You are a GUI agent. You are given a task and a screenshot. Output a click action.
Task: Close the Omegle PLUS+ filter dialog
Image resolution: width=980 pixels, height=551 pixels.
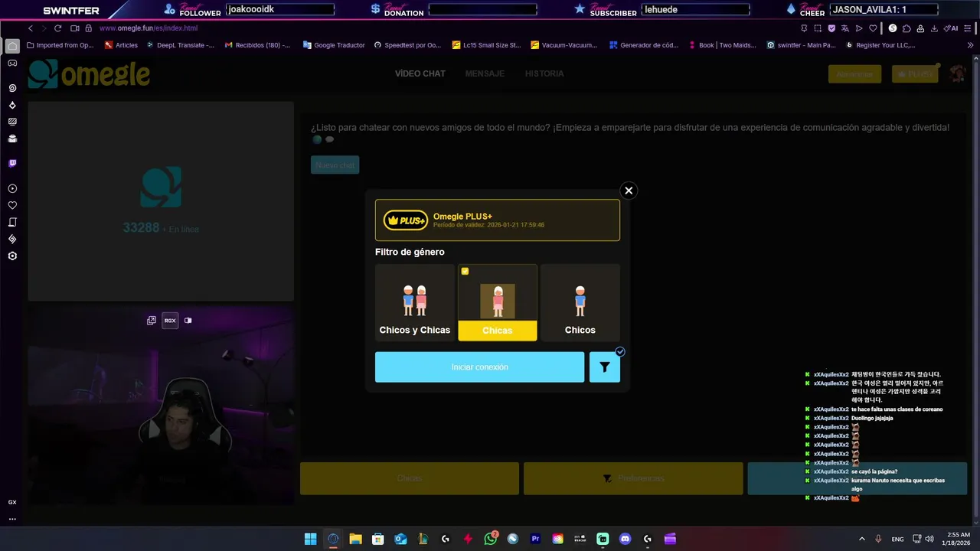(x=629, y=191)
